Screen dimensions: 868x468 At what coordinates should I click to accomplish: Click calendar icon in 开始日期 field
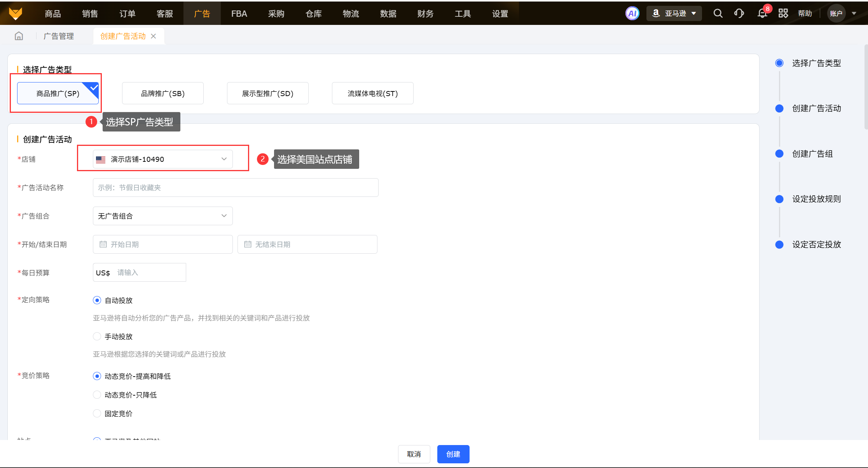(103, 244)
